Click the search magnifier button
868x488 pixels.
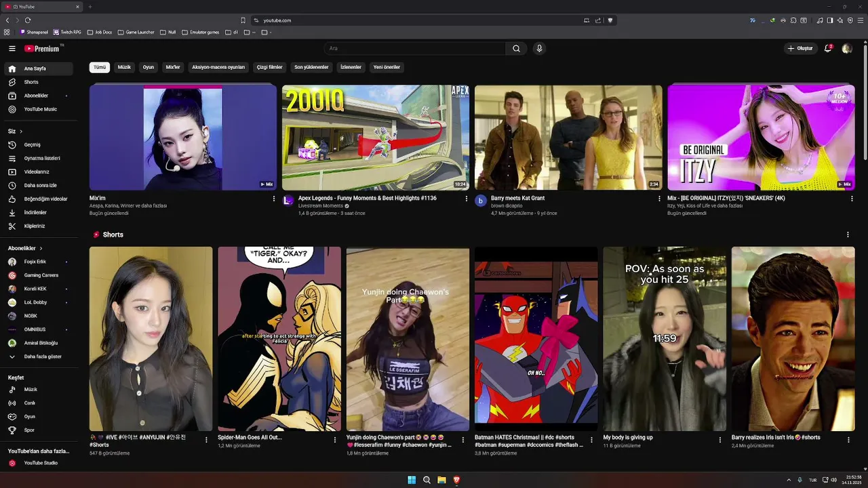coord(516,49)
